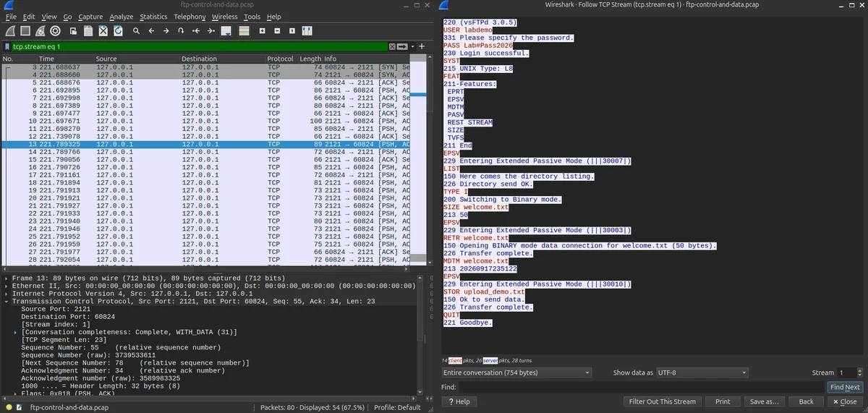
Task: Save this capture file icon
Action: click(x=88, y=31)
